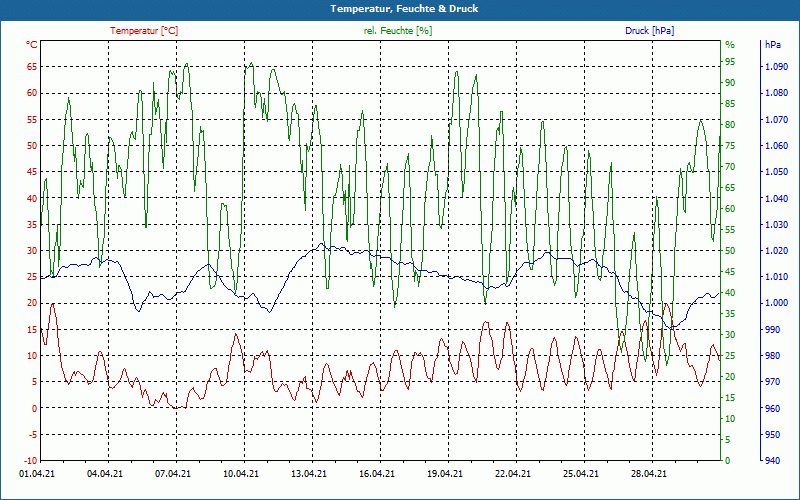Click the 60 tick on temperature axis
The image size is (800, 500).
(32, 93)
